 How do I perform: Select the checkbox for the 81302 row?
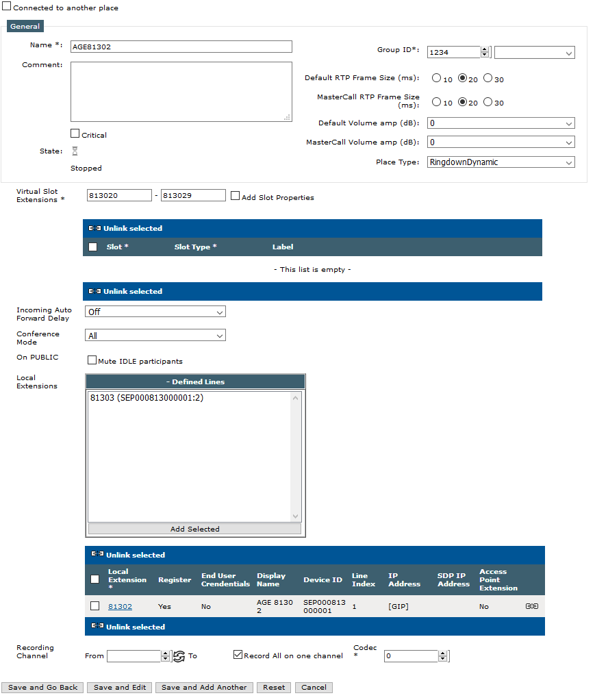[94, 605]
